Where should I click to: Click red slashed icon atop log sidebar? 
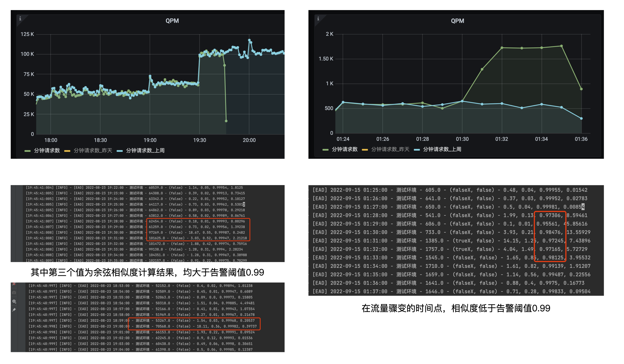coord(14,284)
